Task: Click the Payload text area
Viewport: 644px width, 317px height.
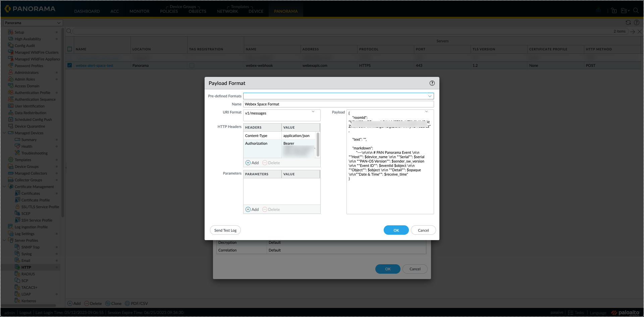Action: click(390, 162)
